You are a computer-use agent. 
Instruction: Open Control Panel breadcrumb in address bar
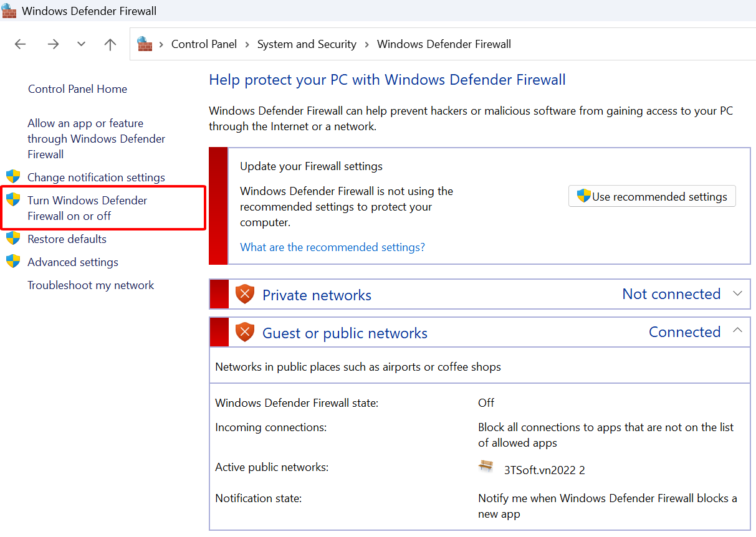coord(204,44)
